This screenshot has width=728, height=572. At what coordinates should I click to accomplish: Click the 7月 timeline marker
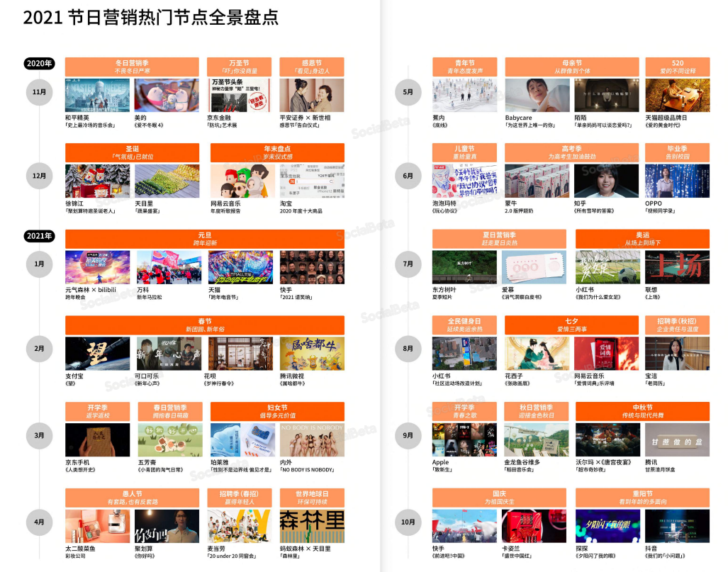coord(408,264)
